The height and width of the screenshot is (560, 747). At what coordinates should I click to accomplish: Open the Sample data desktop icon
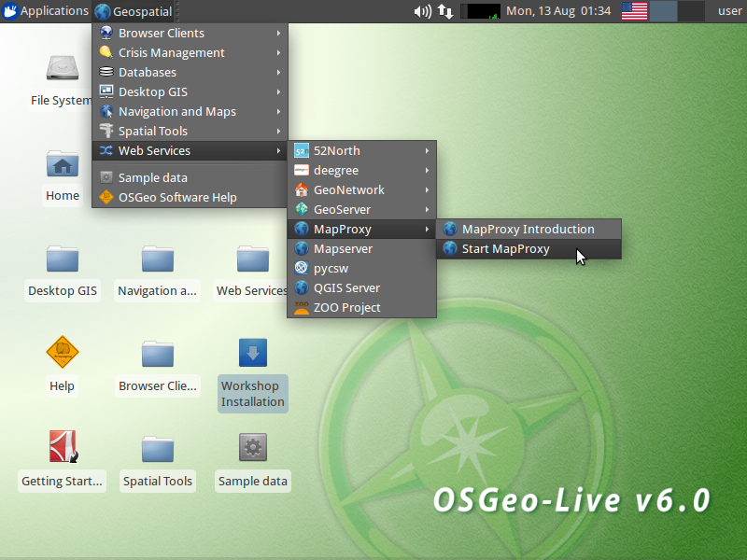pos(253,447)
